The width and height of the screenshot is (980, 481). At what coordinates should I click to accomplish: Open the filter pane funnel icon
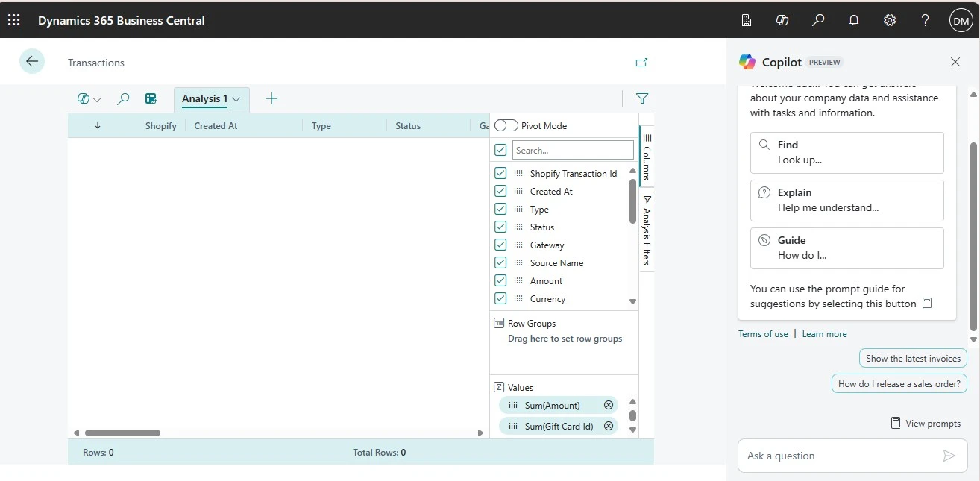click(x=641, y=98)
